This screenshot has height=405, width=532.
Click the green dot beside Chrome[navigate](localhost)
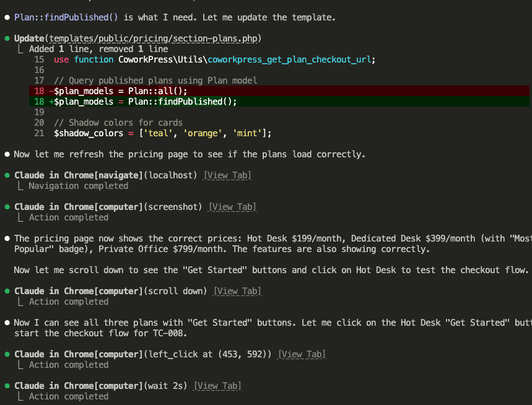[x=6, y=175]
